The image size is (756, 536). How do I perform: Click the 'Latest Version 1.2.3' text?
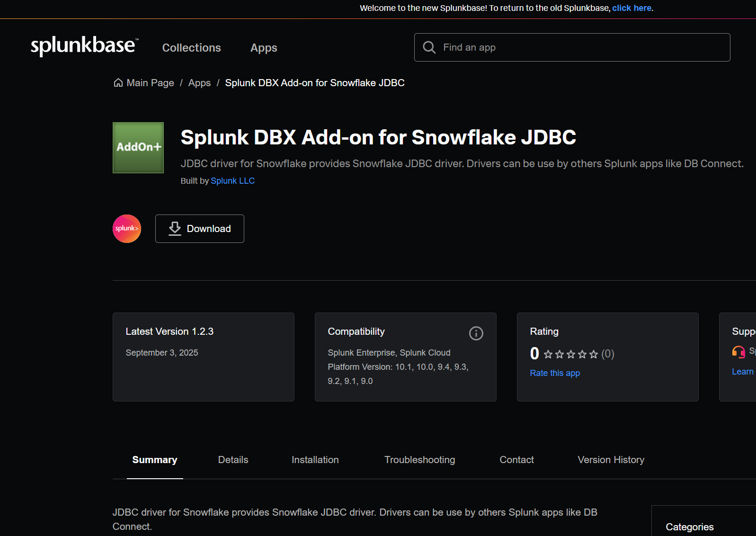click(169, 331)
